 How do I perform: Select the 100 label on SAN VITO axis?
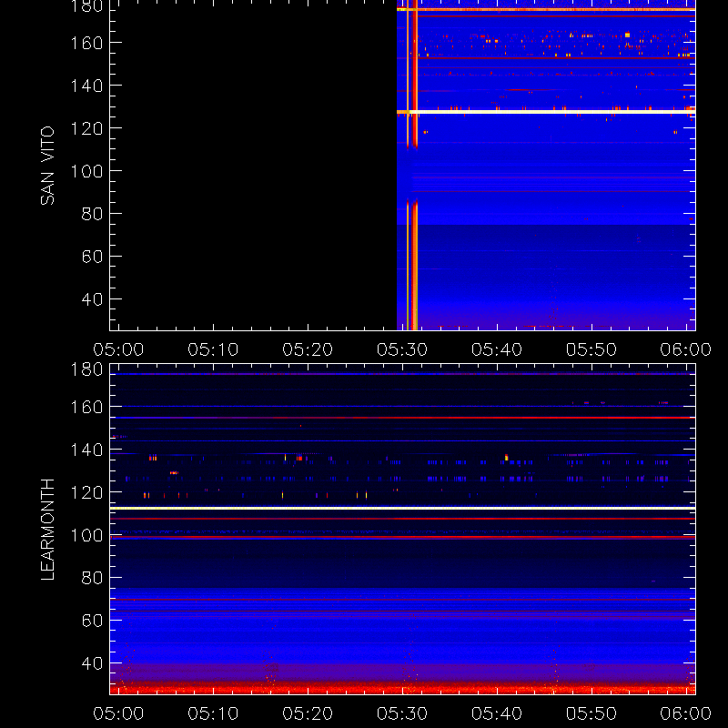86,171
